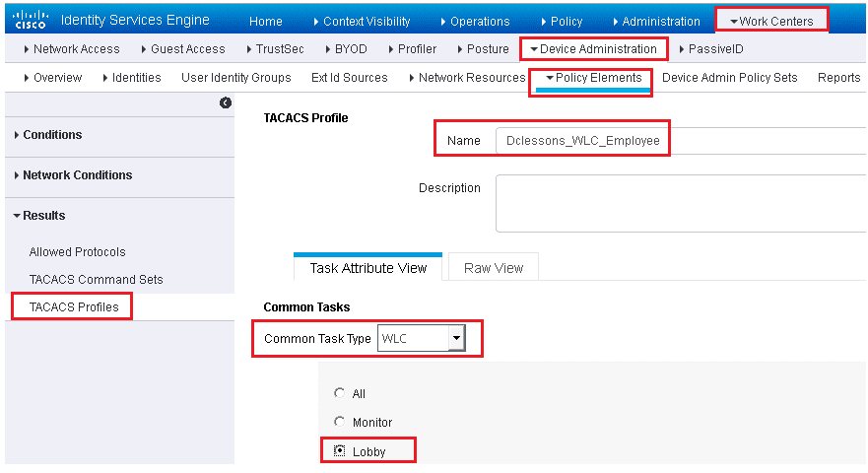Select Allowed Protocols in sidebar
Image resolution: width=868 pixels, height=473 pixels.
pyautogui.click(x=78, y=252)
